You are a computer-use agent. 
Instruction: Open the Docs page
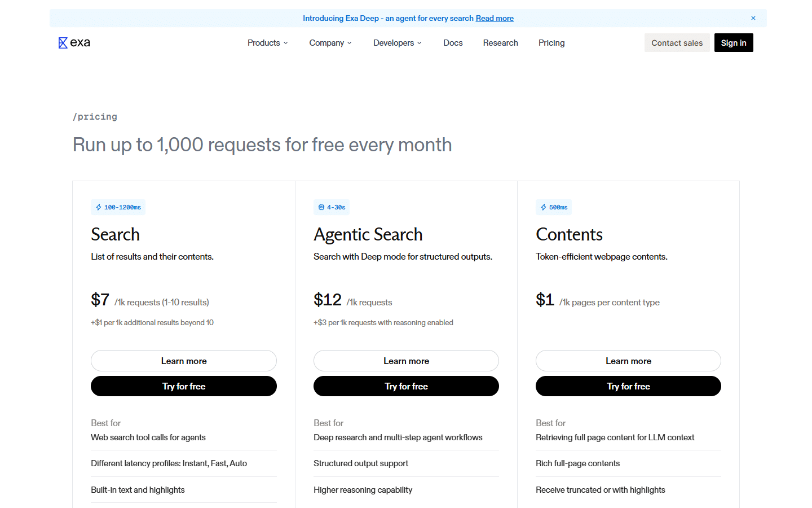click(453, 42)
